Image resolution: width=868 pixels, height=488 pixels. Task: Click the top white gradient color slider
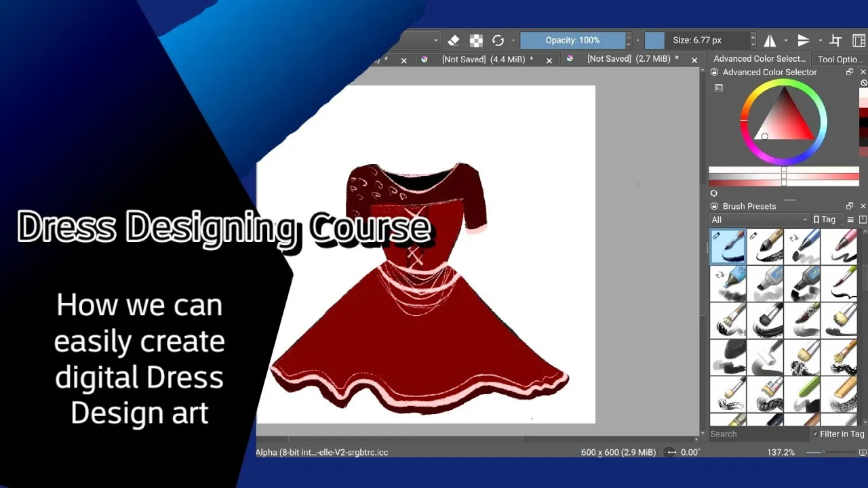point(784,170)
